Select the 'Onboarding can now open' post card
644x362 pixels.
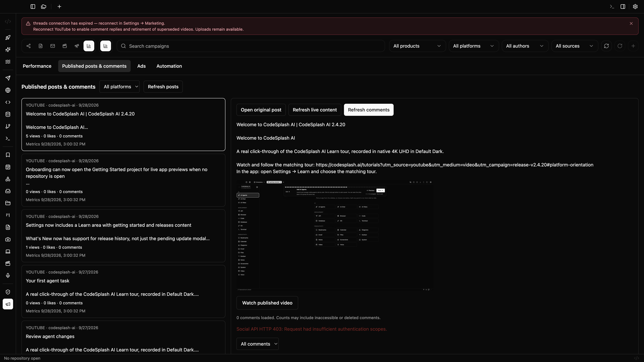123,180
